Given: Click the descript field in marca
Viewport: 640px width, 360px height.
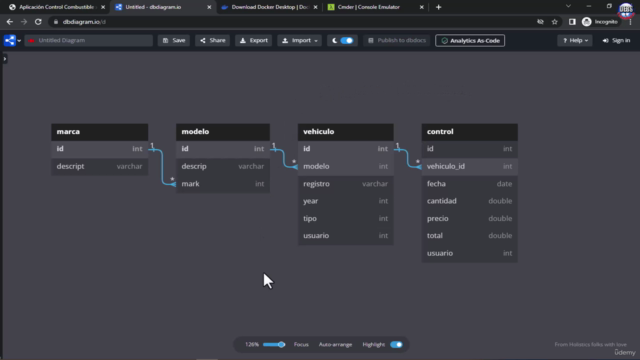Looking at the screenshot, I should click(x=100, y=167).
